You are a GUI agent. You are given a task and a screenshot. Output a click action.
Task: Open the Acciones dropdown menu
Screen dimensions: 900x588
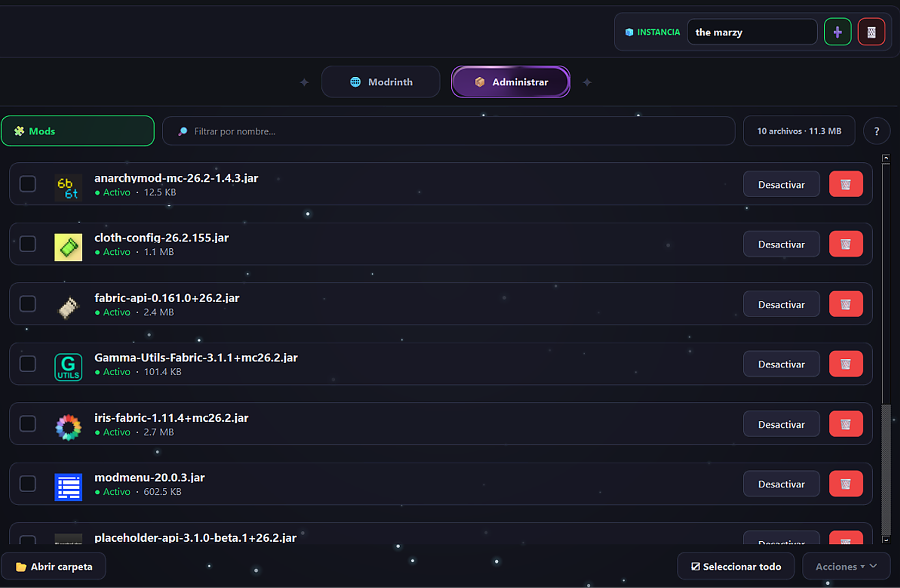pos(846,566)
